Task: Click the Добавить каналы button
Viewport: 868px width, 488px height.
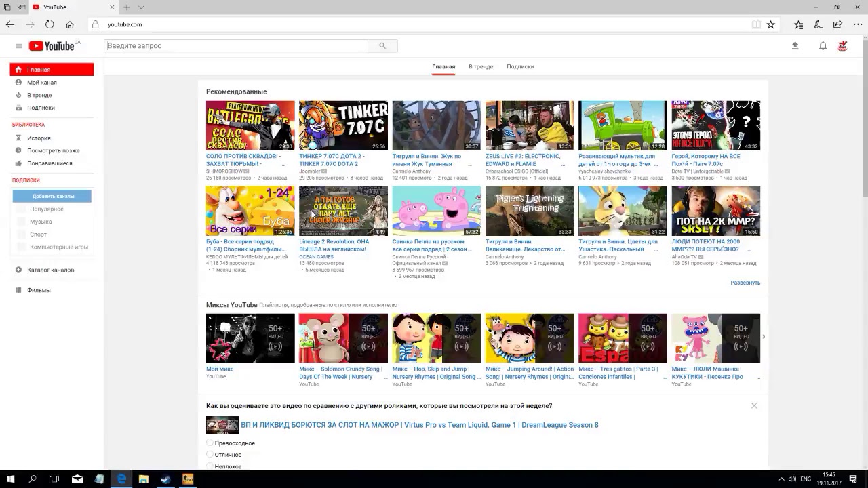Action: point(52,197)
